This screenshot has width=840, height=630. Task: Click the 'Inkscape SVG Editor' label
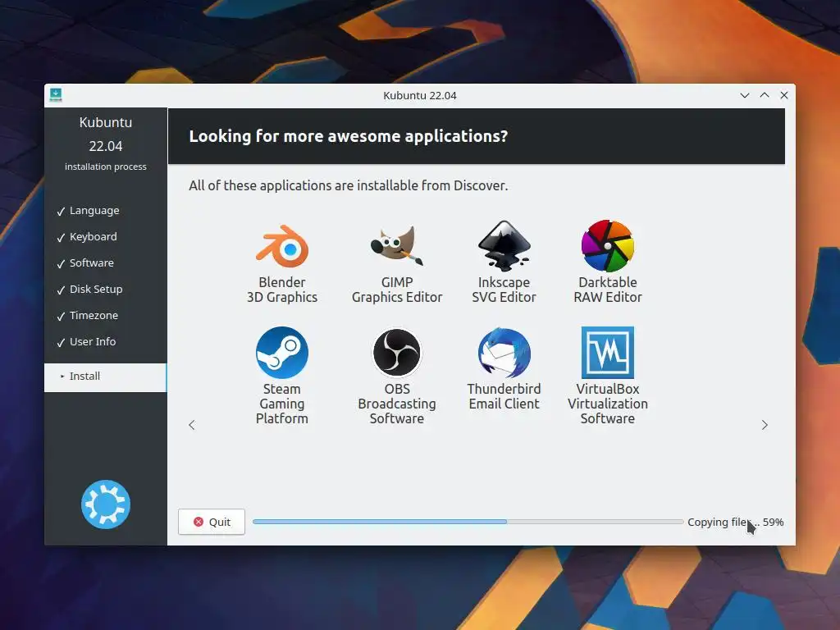tap(504, 290)
